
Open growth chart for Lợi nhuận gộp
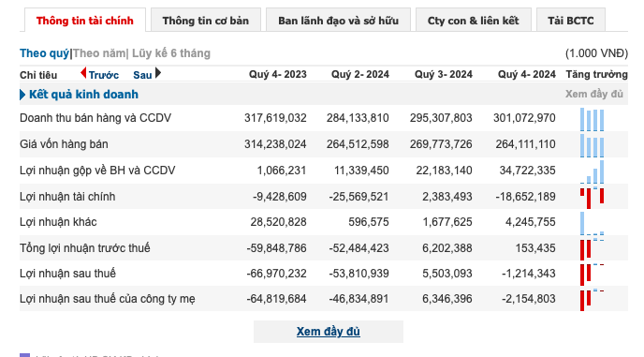(592, 171)
